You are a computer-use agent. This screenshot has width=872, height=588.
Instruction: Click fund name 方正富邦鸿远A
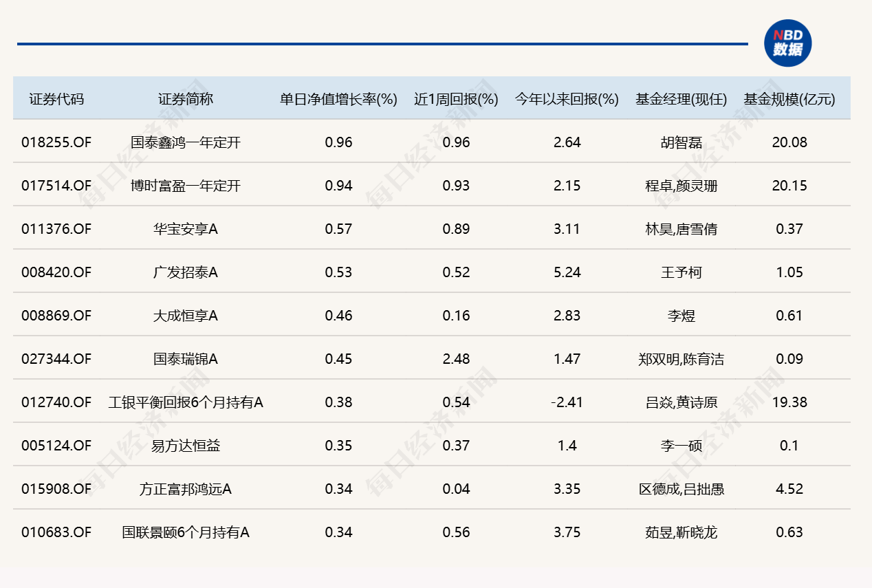pos(186,489)
